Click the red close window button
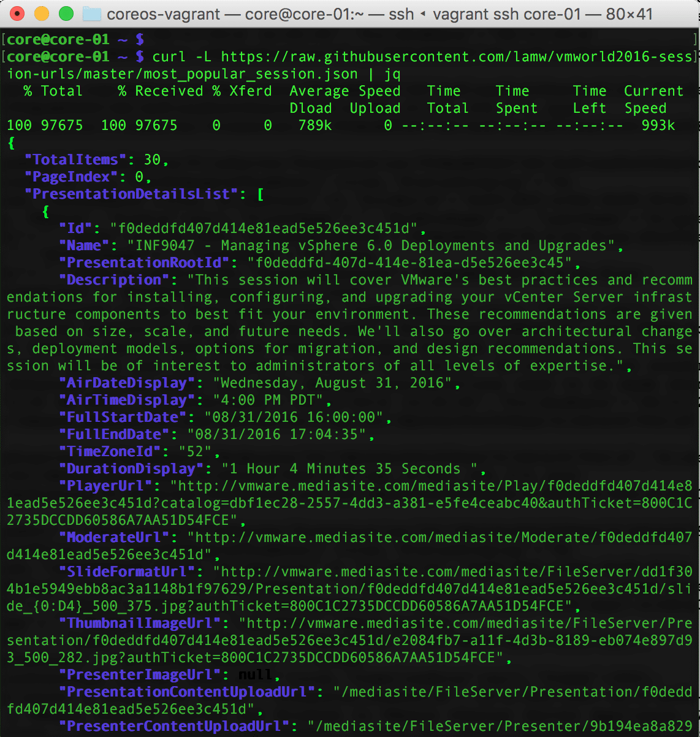This screenshot has width=700, height=737. coord(18,13)
